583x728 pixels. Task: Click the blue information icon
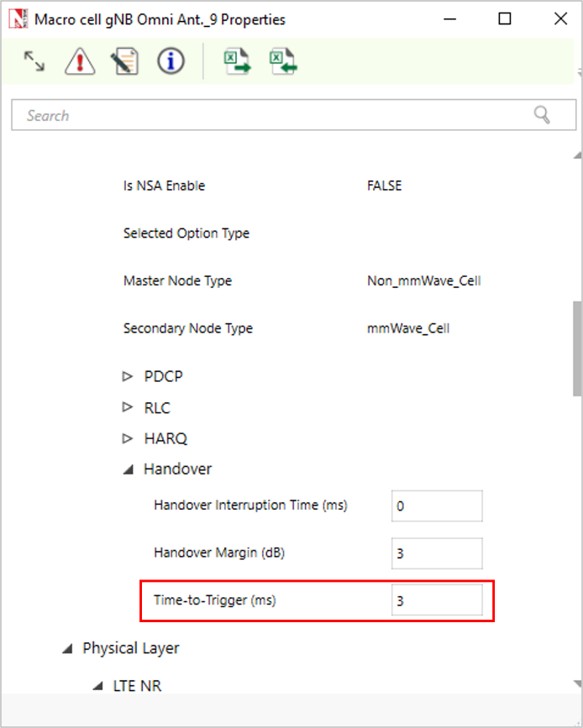[171, 61]
